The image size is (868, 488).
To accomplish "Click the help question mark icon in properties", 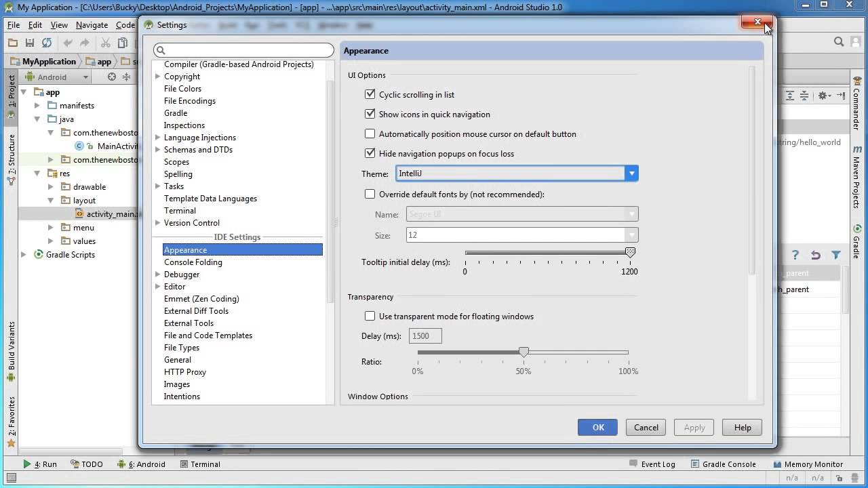I will point(796,255).
